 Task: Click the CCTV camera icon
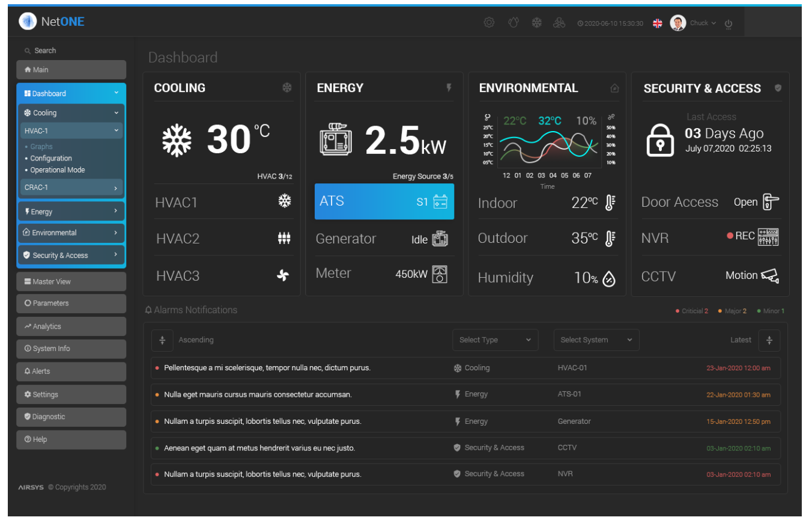[769, 275]
